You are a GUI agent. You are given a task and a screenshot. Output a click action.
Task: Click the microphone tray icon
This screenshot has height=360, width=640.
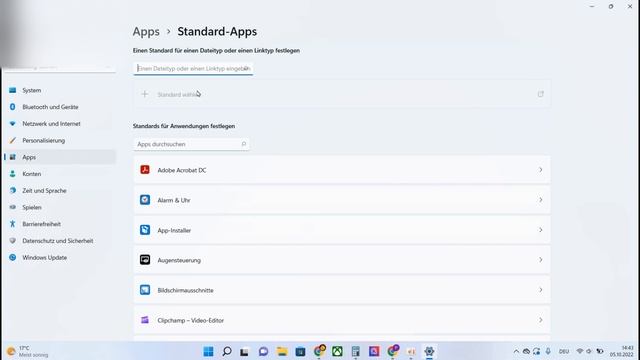[548, 351]
